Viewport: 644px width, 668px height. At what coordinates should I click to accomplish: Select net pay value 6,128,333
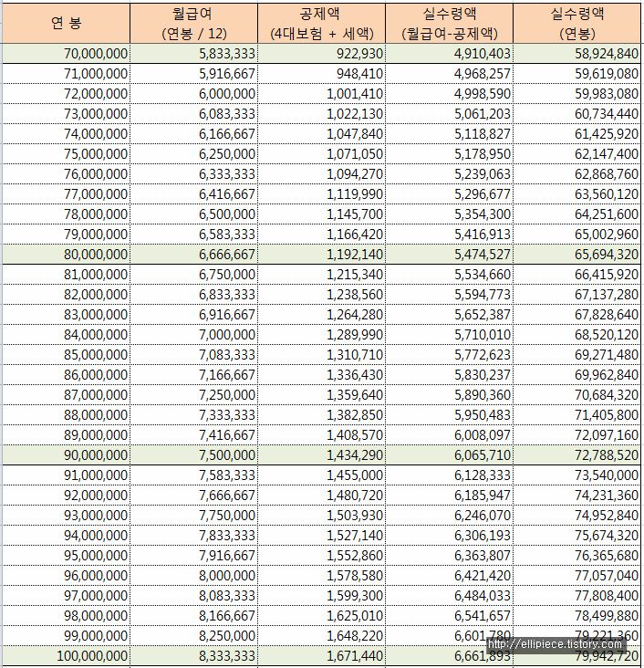(x=450, y=475)
